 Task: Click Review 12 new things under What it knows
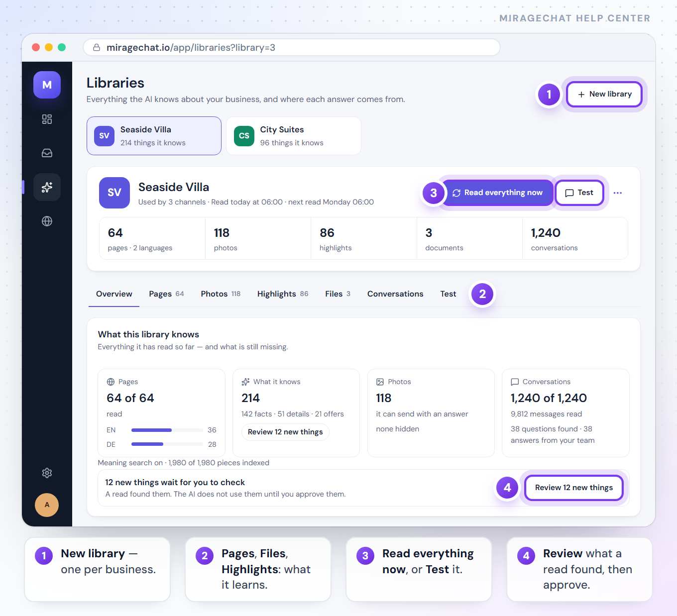pyautogui.click(x=285, y=432)
